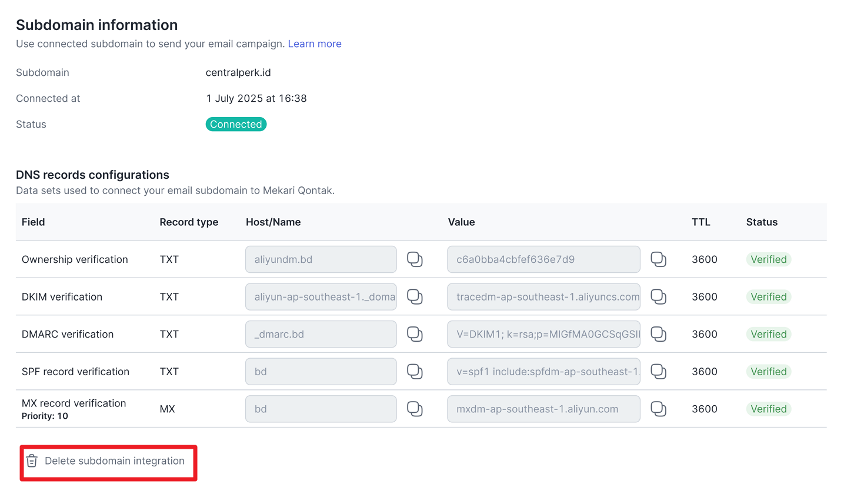Select the _dmarc.bd host name field

[321, 334]
